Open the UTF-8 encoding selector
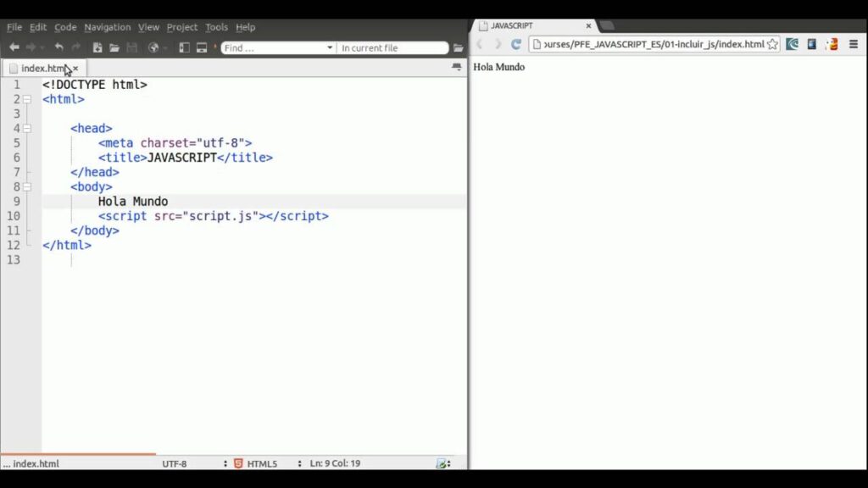The width and height of the screenshot is (868, 488). coord(225,463)
